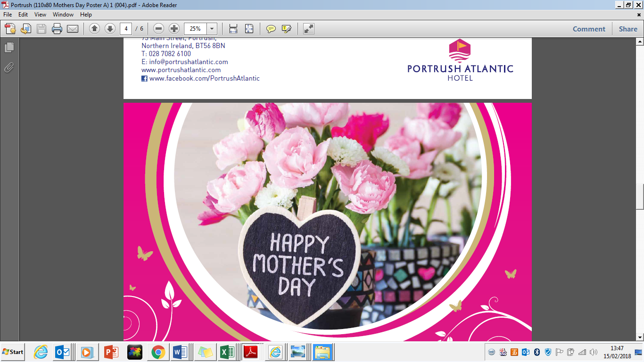The height and width of the screenshot is (362, 644).
Task: Click the fit width scrolling icon
Action: (x=233, y=29)
